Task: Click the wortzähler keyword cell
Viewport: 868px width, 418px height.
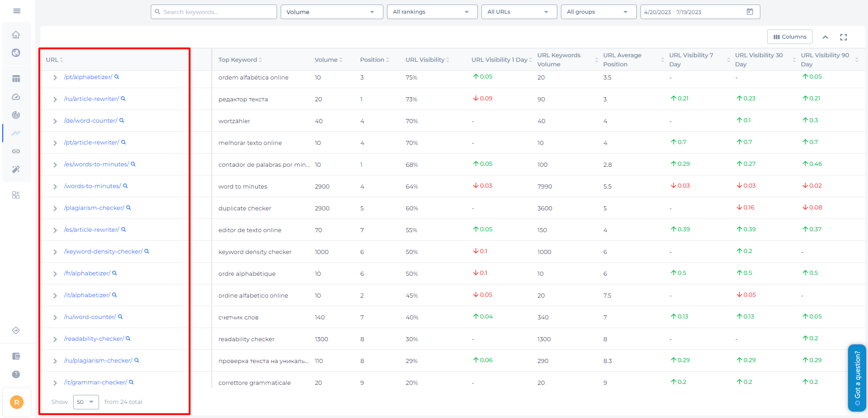Action: pos(234,121)
